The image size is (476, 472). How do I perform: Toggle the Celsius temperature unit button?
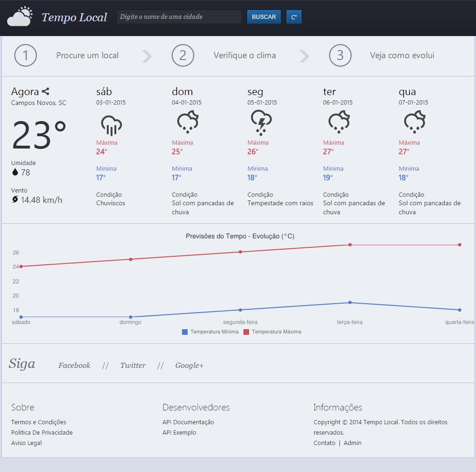coord(294,17)
